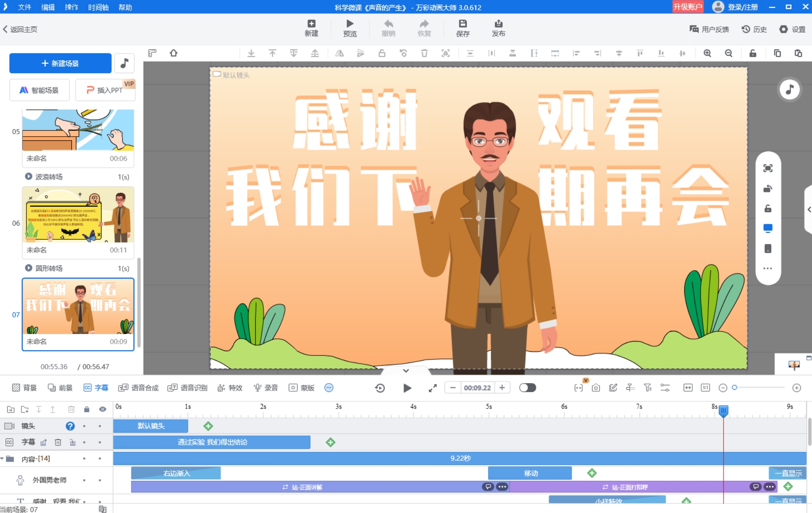Click the flip horizontal icon in canvas toolbar
812x513 pixels.
pos(339,53)
